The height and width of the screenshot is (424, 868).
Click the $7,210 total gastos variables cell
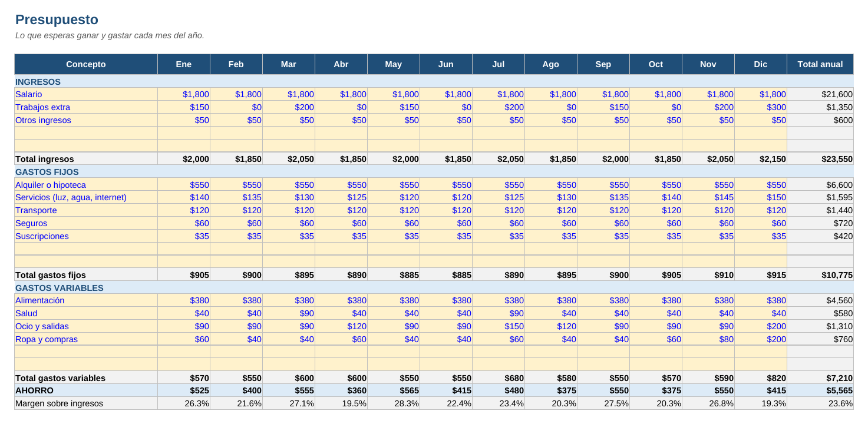[x=820, y=378]
